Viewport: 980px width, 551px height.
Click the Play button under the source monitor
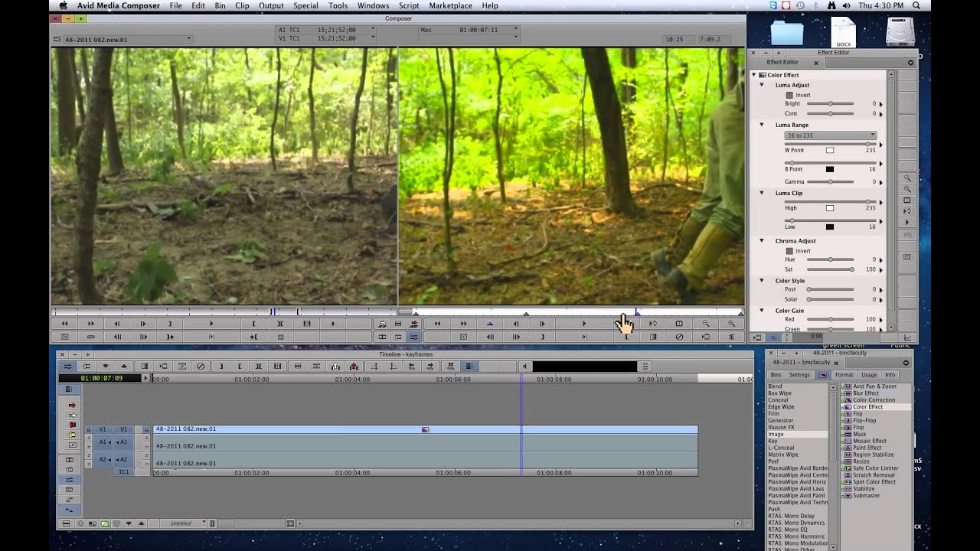[x=211, y=324]
